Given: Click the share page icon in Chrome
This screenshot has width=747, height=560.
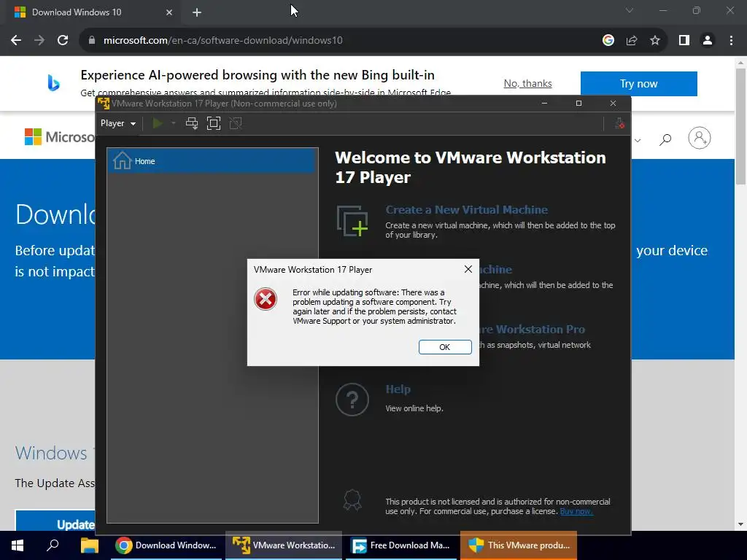Looking at the screenshot, I should 632,41.
